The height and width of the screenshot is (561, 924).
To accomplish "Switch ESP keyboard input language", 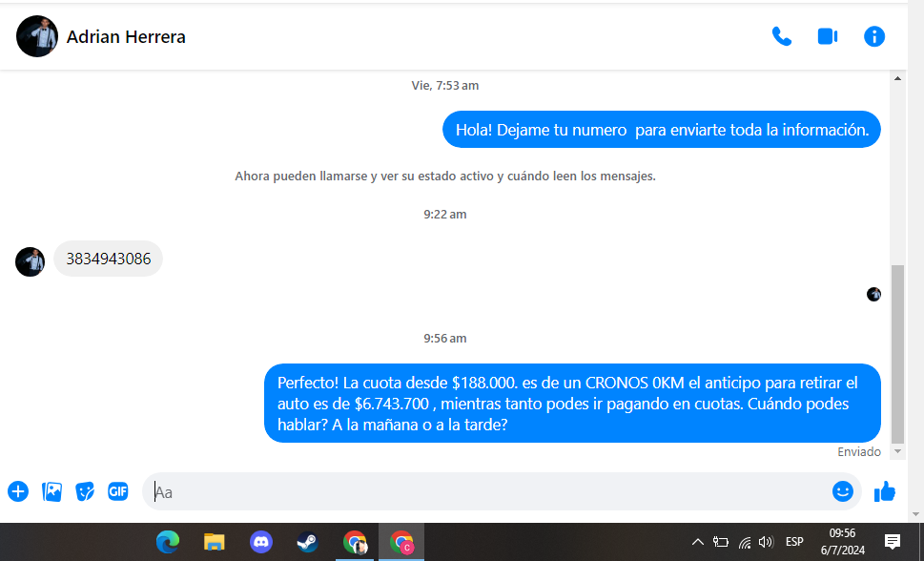I will [793, 542].
